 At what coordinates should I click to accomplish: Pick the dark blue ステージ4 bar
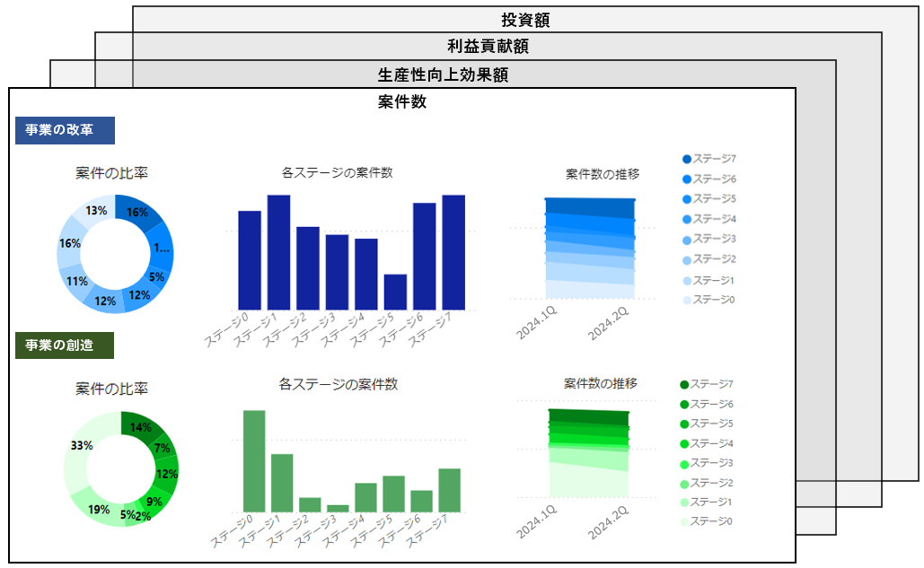(366, 275)
